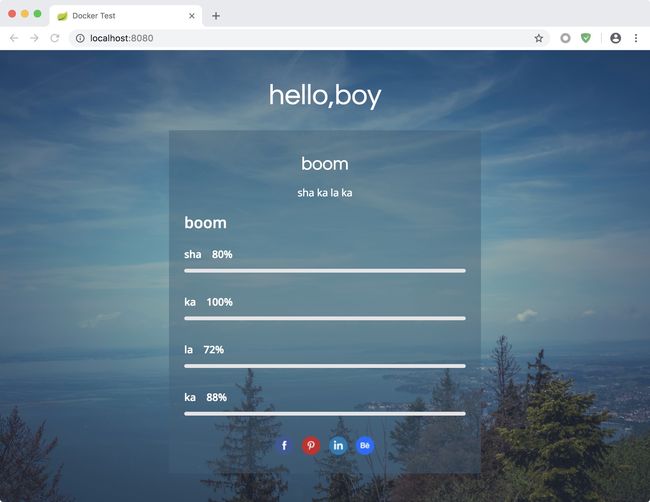Click the sha ka la ka subtitle

pyautogui.click(x=325, y=193)
